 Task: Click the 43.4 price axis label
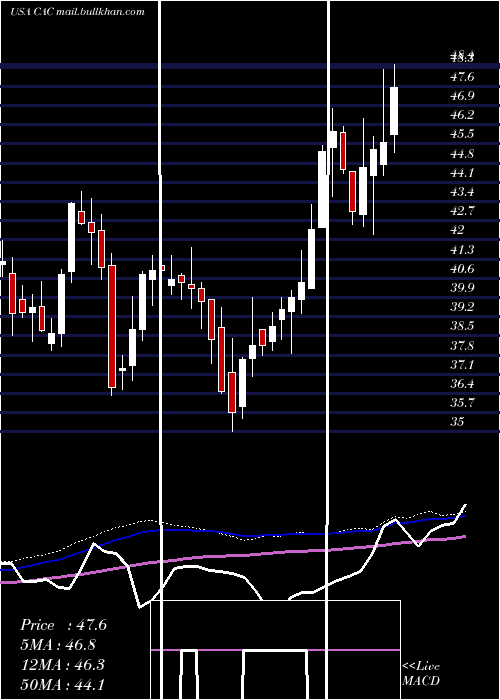click(462, 192)
